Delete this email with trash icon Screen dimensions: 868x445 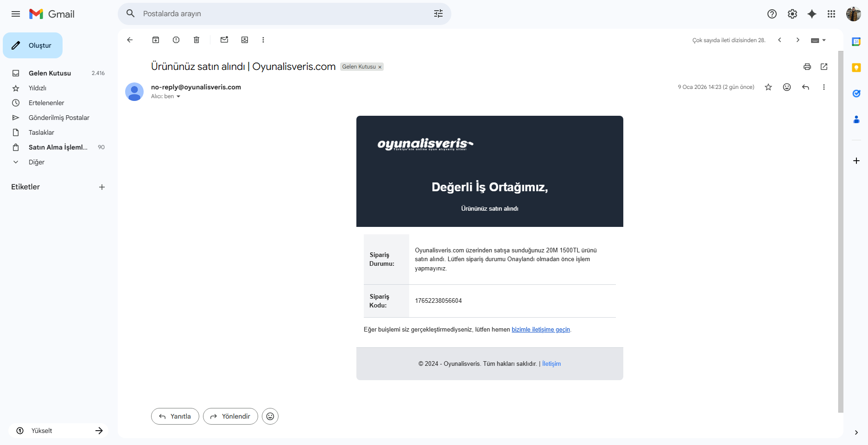(196, 40)
